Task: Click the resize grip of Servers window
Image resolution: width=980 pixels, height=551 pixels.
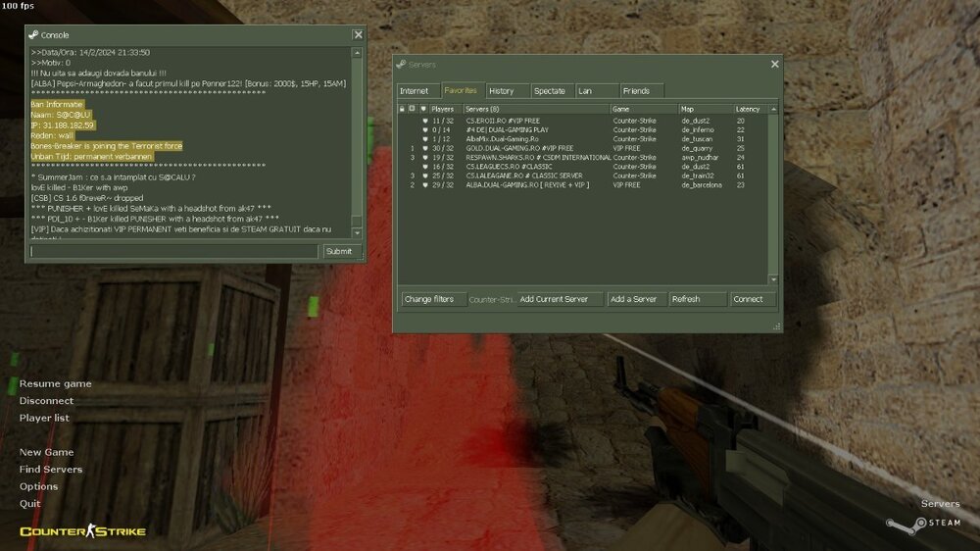Action: click(x=777, y=327)
